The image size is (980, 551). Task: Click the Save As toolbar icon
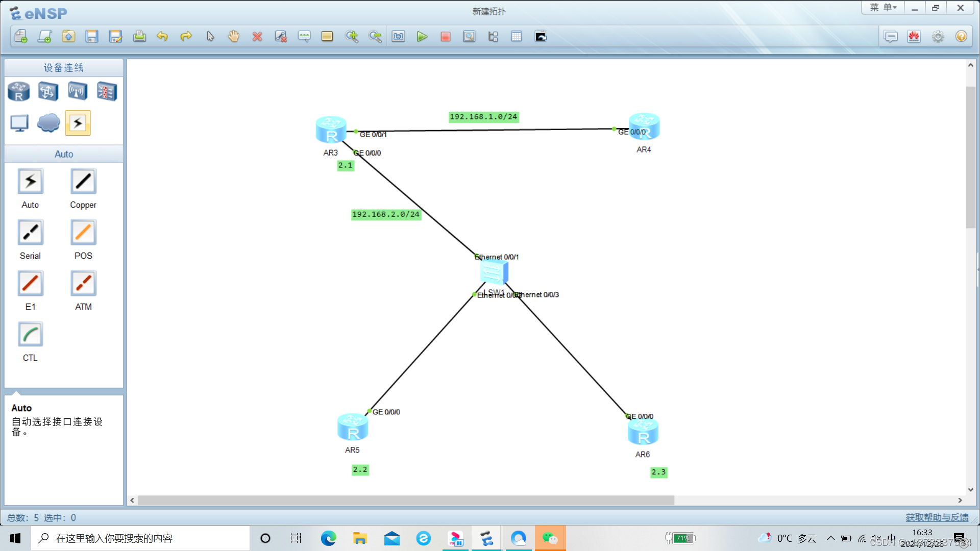pos(116,36)
